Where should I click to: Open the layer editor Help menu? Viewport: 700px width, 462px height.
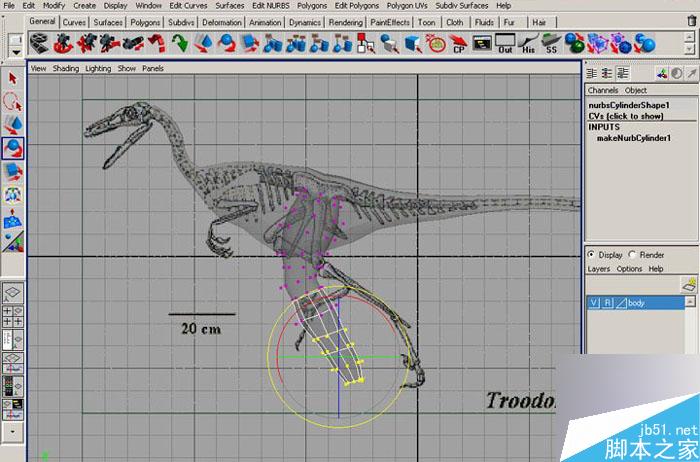(655, 269)
